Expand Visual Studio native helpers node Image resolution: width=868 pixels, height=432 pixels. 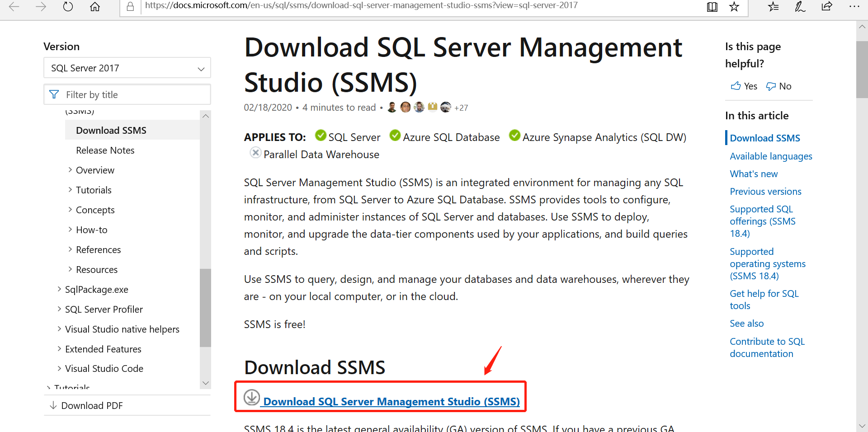59,329
